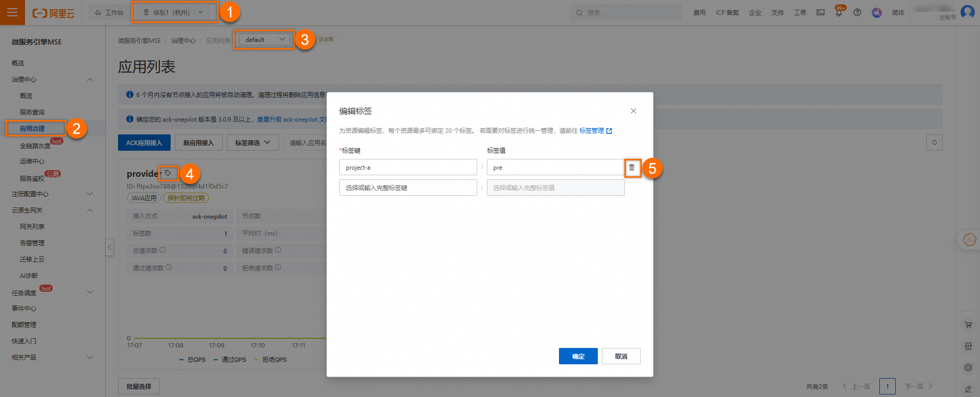This screenshot has height=397, width=980.
Task: Click the 批量选择 button
Action: point(139,386)
